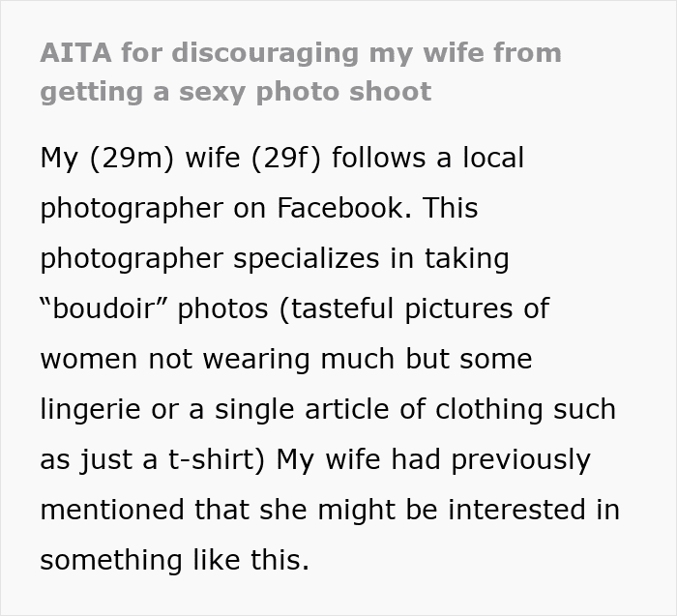Click the word "discouraging" in the title
Screen dimensions: 677x616
click(265, 54)
